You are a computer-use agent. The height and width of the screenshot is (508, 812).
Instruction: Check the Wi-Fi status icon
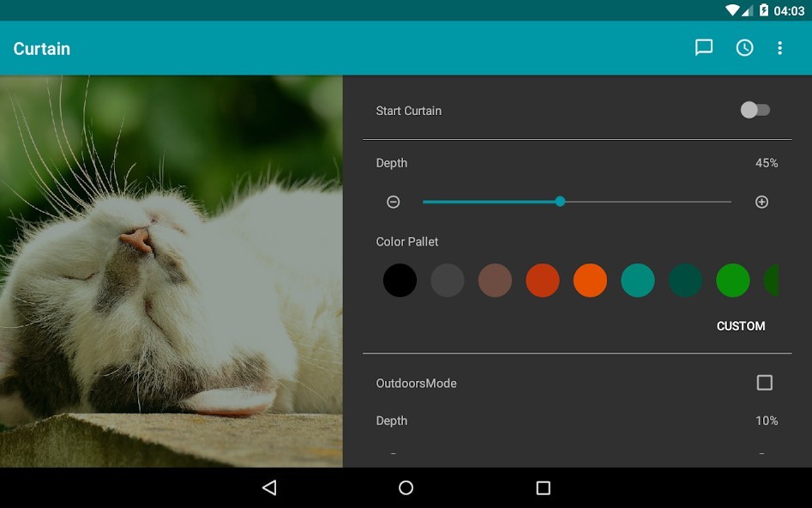click(x=732, y=10)
